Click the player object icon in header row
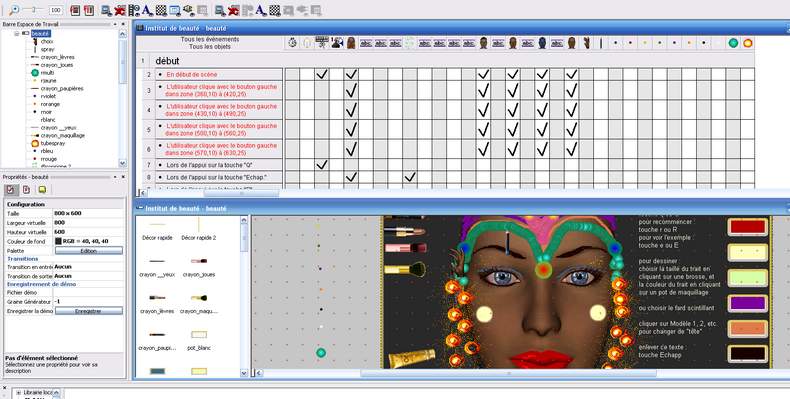The image size is (790, 399). point(337,43)
